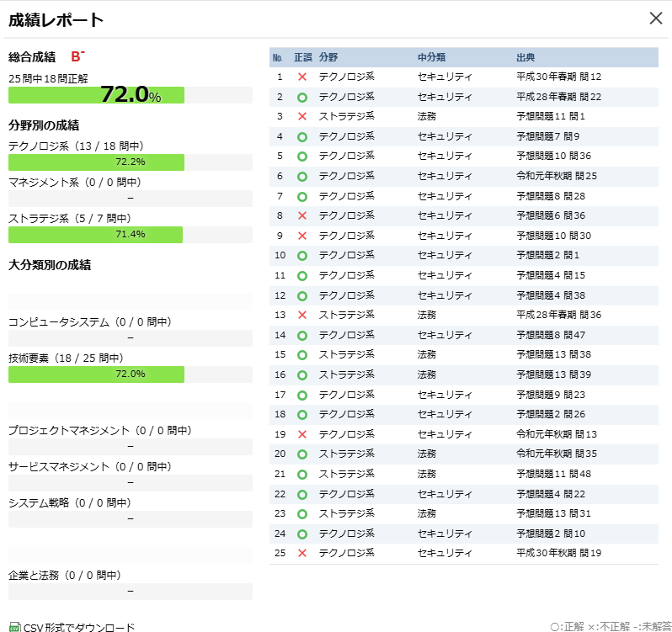This screenshot has height=632, width=672.
Task: Select source 予想問題13 問31
Action: point(553,513)
